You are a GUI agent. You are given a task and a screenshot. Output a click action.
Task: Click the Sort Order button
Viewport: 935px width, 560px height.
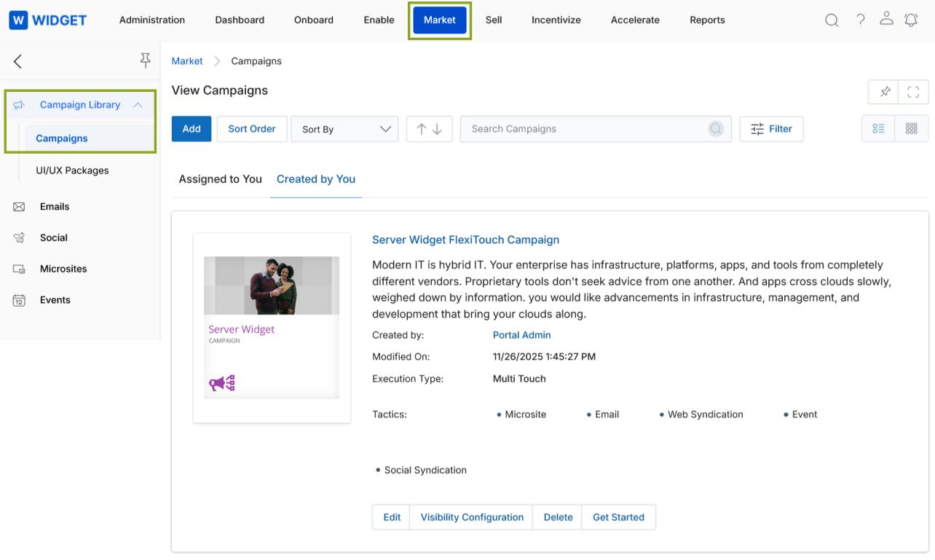(252, 129)
